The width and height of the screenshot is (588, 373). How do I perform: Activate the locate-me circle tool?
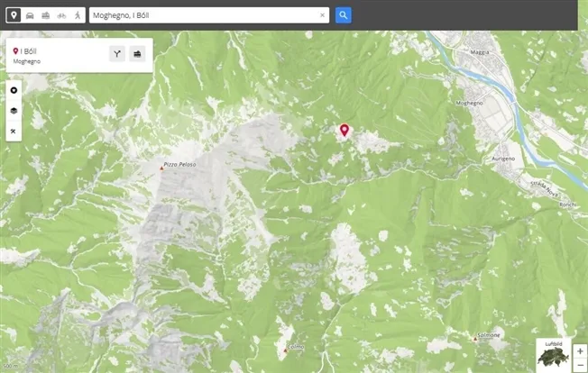pyautogui.click(x=14, y=90)
